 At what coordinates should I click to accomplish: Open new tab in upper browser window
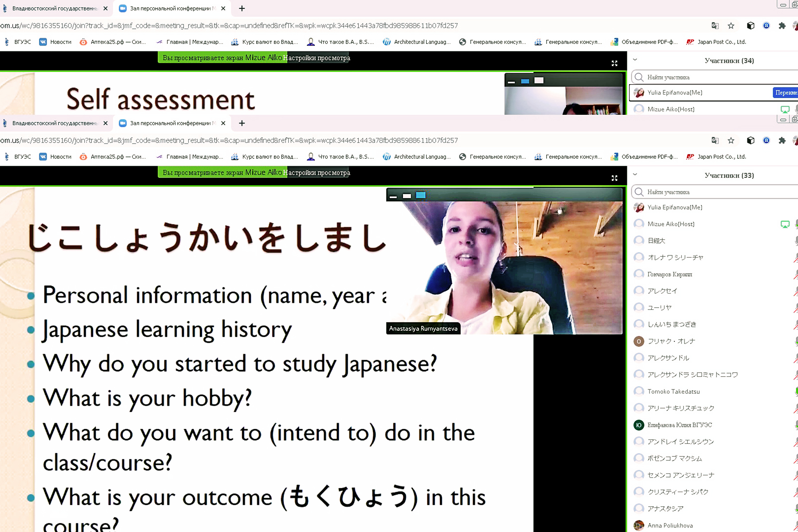pos(242,8)
